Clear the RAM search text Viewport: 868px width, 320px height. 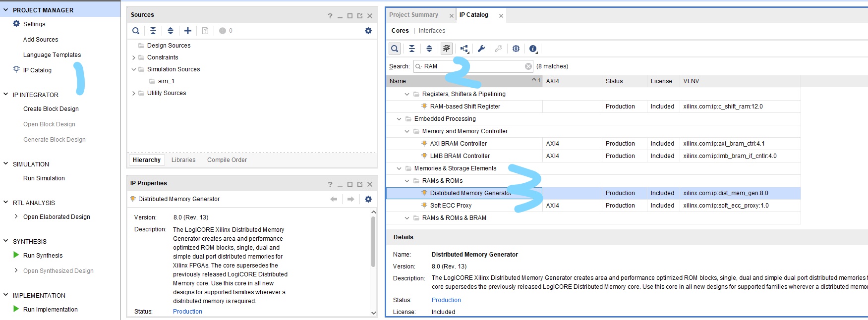click(528, 66)
